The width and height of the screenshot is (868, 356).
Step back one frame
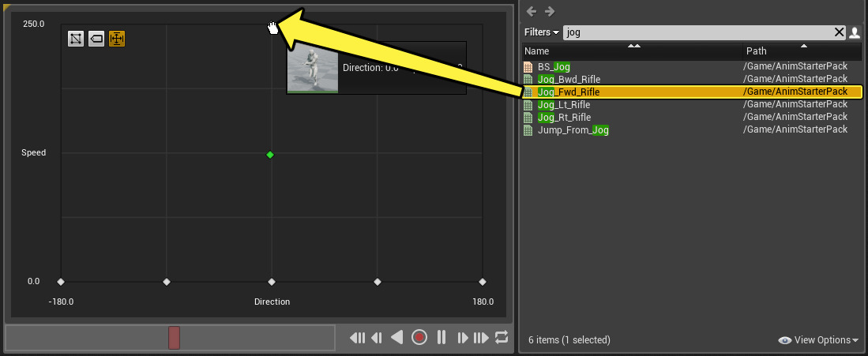click(377, 338)
